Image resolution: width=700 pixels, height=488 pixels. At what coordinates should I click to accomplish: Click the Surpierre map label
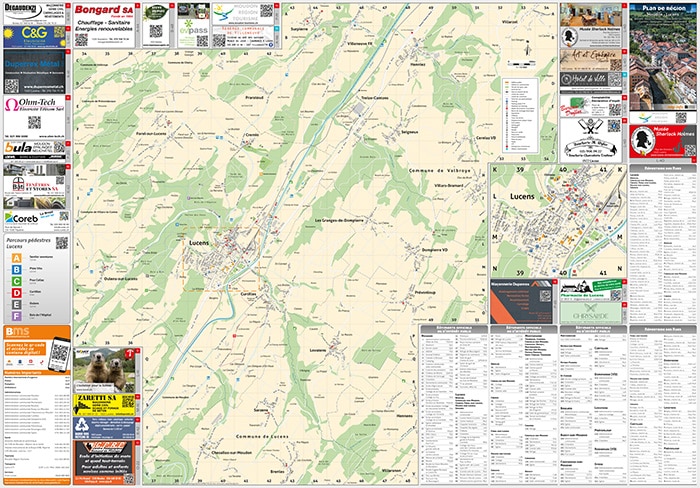point(299,29)
